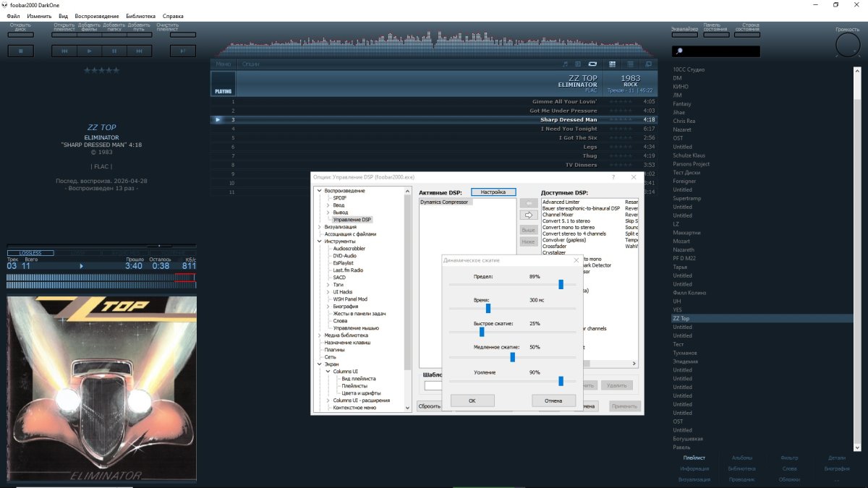Expand the Медиа библиотека tree node
868x488 pixels.
(x=319, y=335)
